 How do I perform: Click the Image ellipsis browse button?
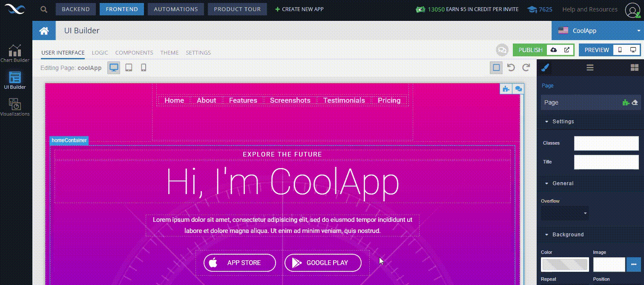[x=633, y=265]
